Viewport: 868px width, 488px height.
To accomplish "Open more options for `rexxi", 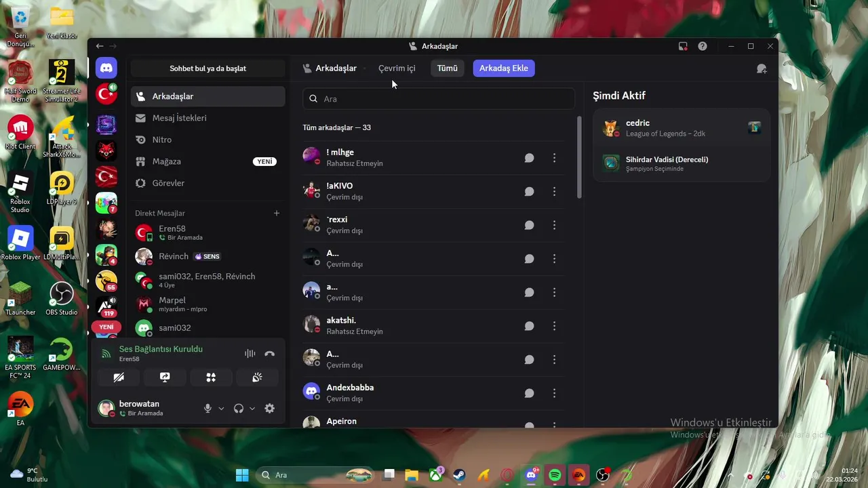I will 554,225.
